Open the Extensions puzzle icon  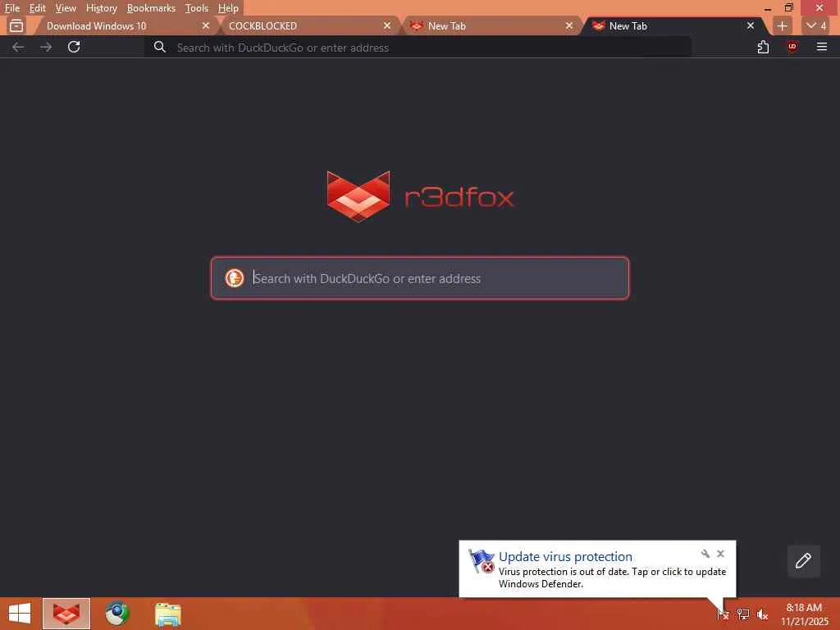764,47
